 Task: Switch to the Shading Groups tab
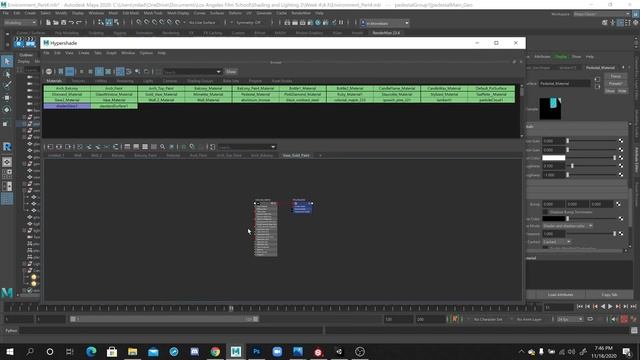tap(200, 81)
